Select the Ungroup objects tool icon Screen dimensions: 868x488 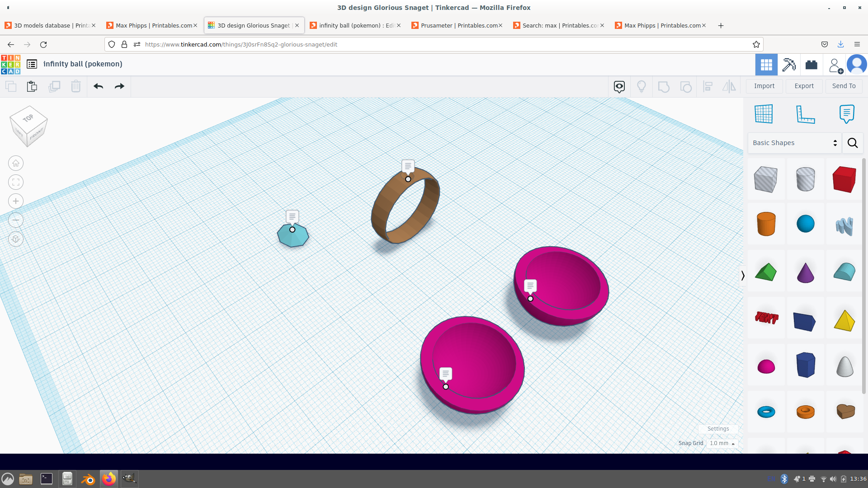[x=685, y=86]
